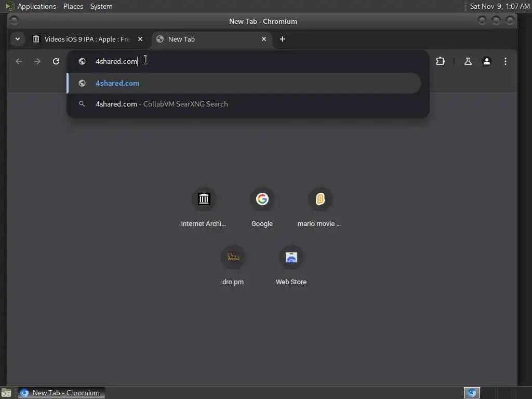
Task: Close the Videos iOS 9 IPA tab
Action: [x=140, y=39]
